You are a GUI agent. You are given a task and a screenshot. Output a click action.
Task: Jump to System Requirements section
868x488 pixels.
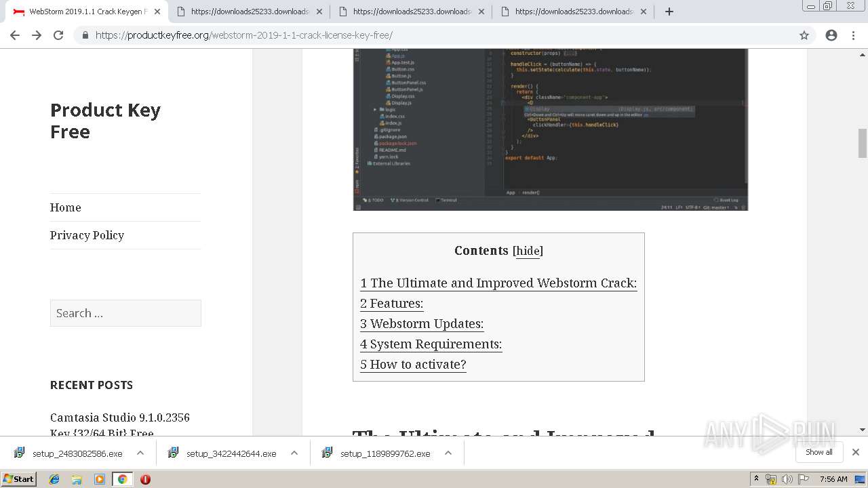(x=431, y=344)
